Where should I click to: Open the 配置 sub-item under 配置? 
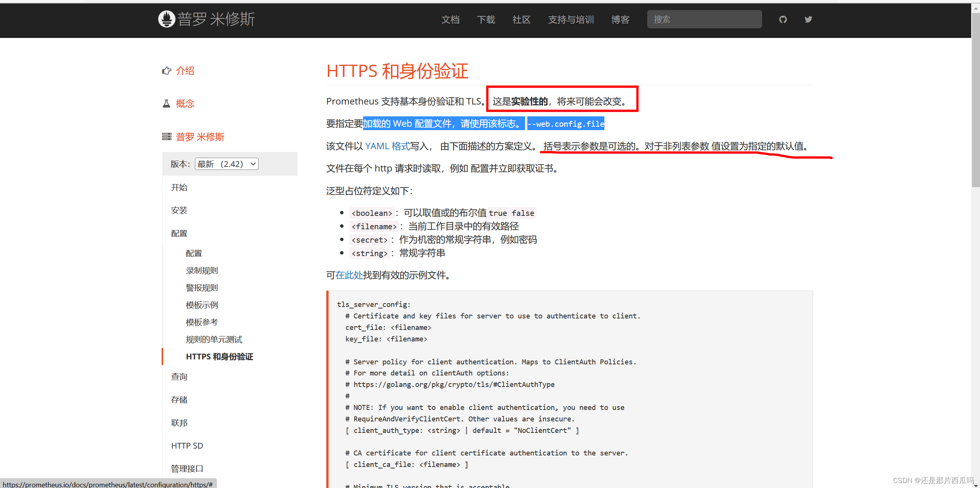tap(194, 253)
